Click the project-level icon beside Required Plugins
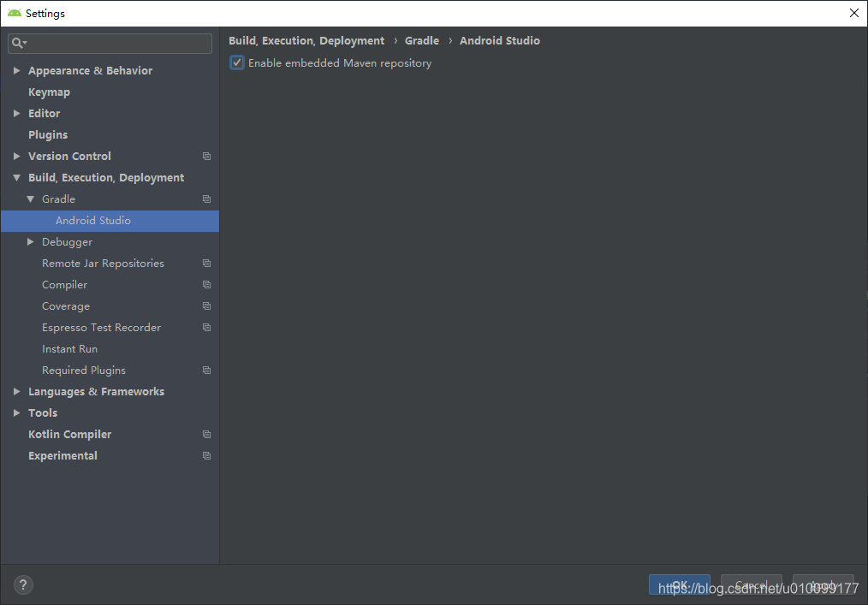Viewport: 868px width, 605px height. pos(206,370)
